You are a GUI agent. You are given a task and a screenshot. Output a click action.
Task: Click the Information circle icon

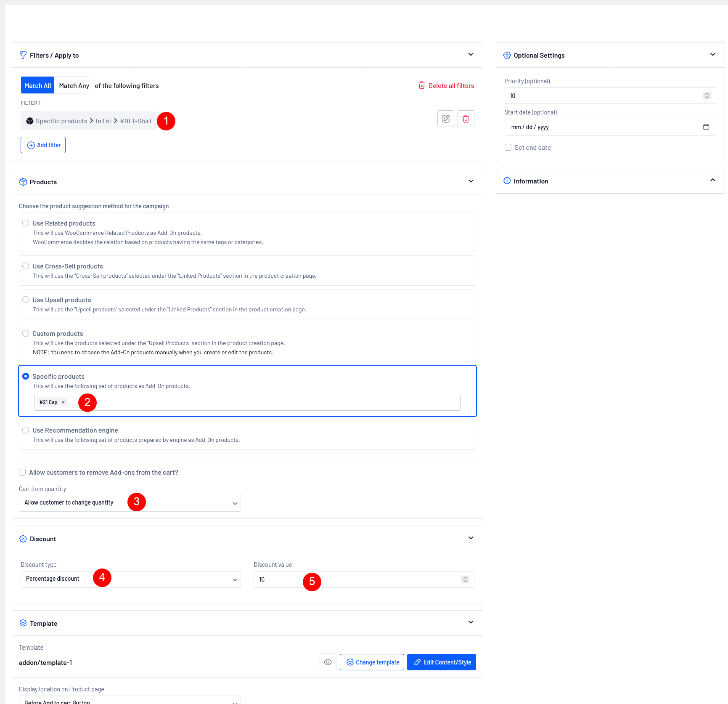[507, 181]
